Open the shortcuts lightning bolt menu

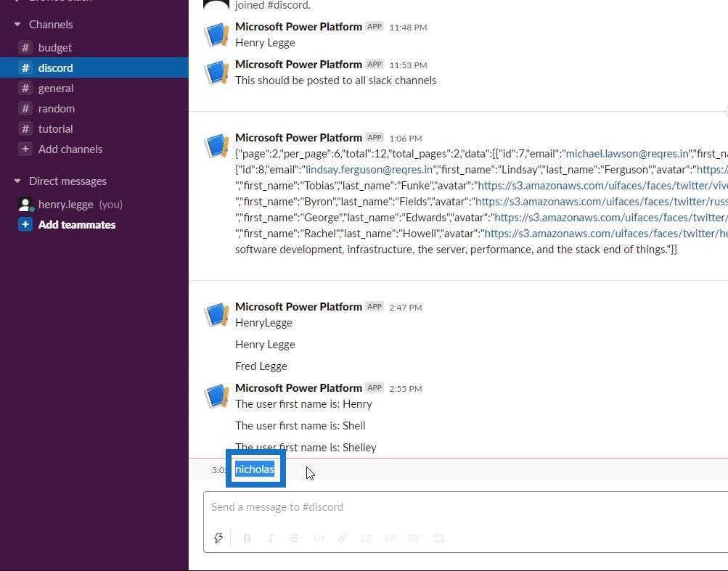click(x=218, y=538)
